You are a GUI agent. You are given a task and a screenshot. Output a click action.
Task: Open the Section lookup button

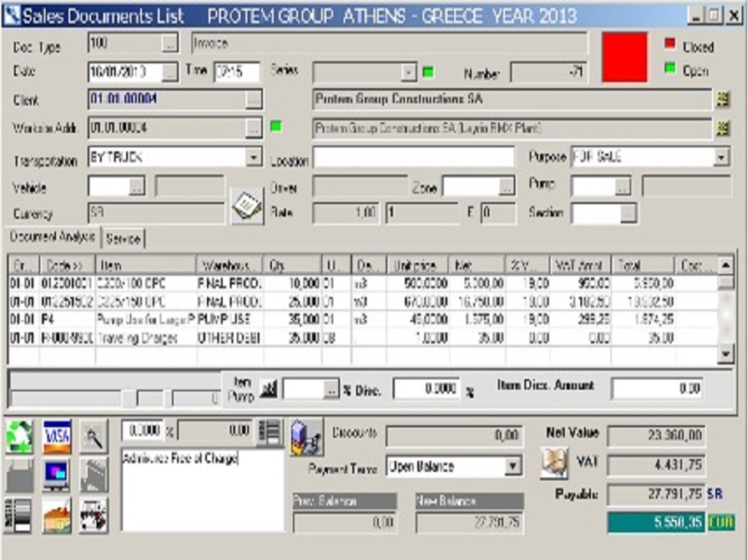[628, 214]
